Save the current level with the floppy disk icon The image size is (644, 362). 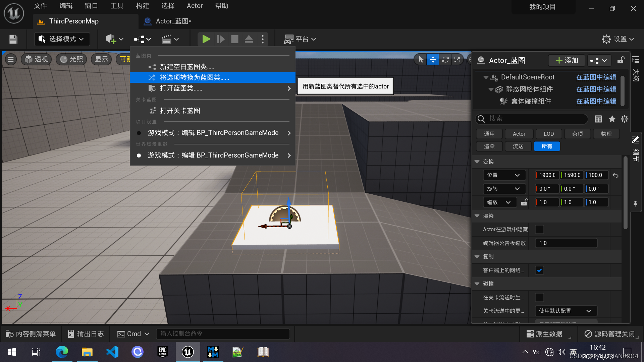pos(13,39)
